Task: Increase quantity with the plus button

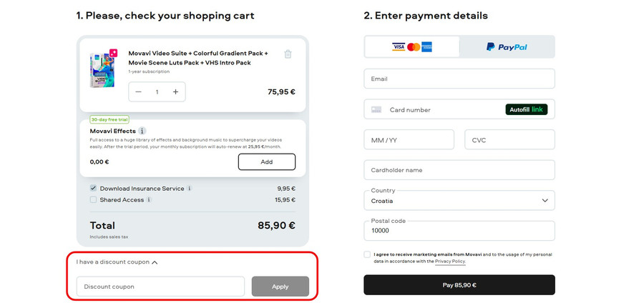Action: [175, 92]
